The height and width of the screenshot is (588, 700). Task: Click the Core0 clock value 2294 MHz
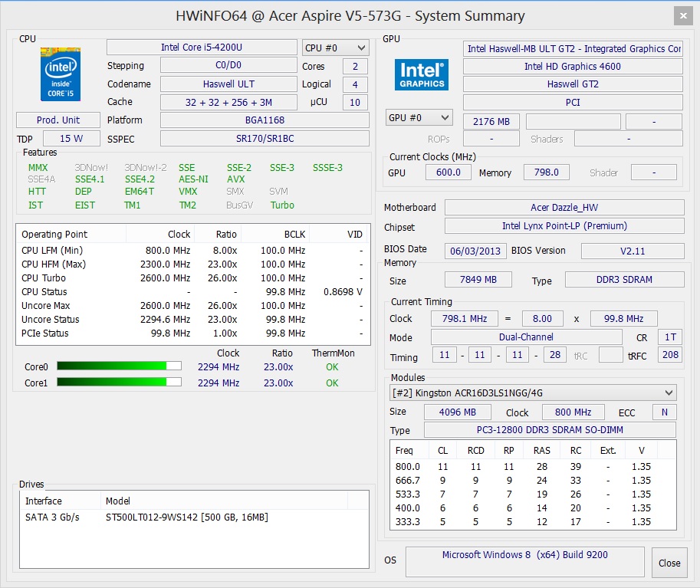(219, 366)
